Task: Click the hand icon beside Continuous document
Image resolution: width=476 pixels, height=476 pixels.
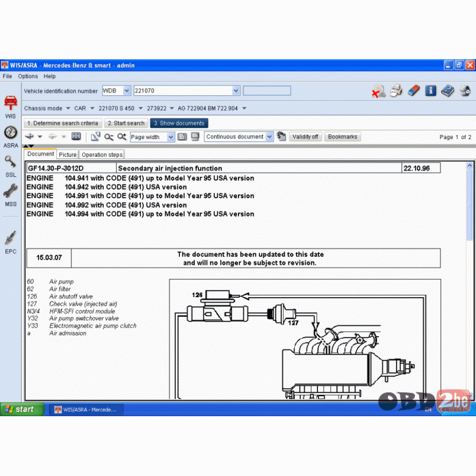Action: [x=281, y=136]
